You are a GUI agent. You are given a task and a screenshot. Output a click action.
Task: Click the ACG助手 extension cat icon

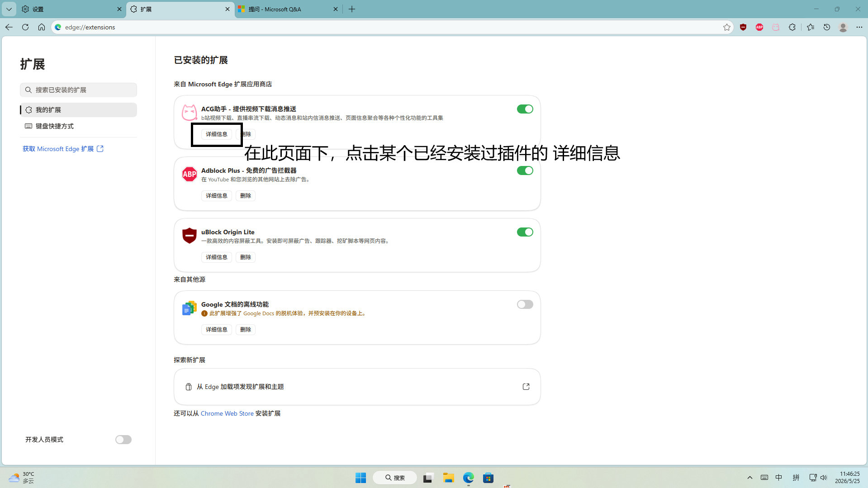point(189,112)
